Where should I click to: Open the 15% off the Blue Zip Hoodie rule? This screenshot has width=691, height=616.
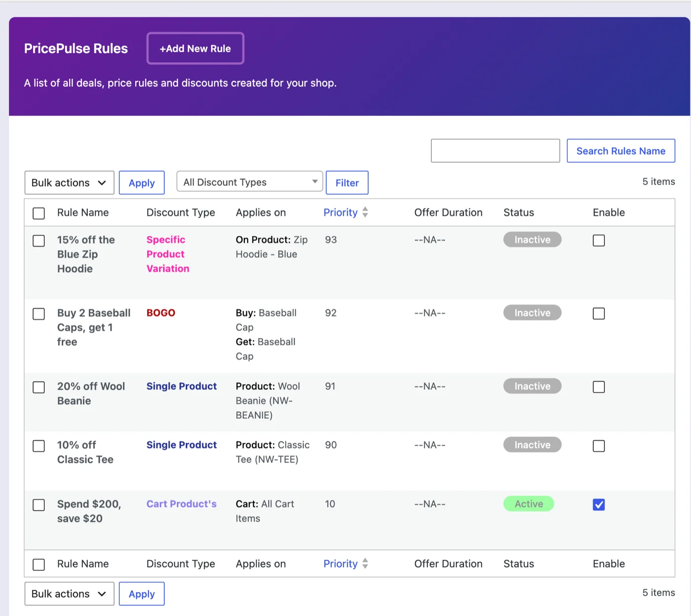pos(86,254)
